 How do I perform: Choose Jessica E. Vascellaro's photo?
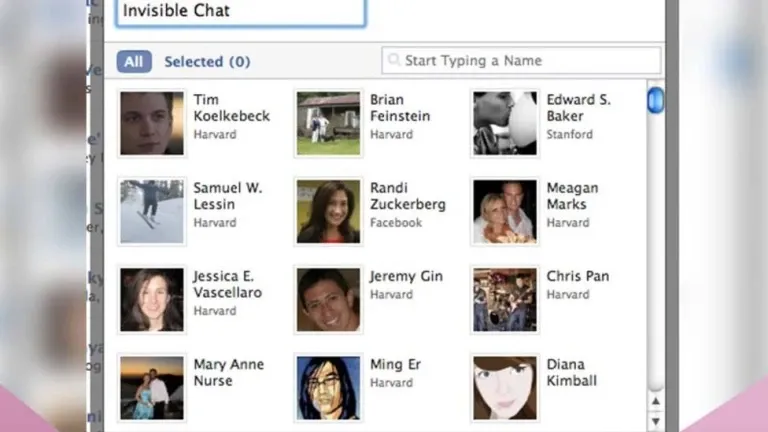(x=152, y=300)
